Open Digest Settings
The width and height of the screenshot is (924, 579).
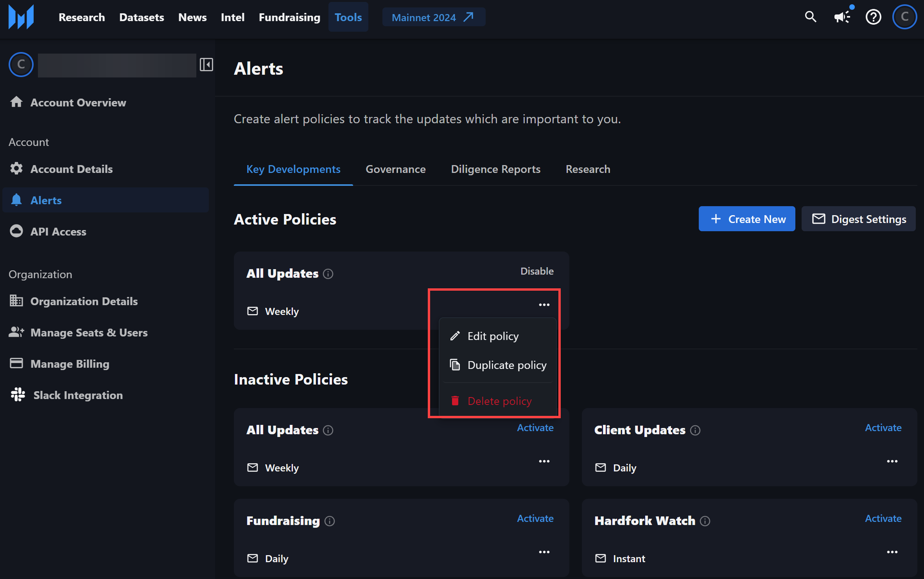[858, 219]
